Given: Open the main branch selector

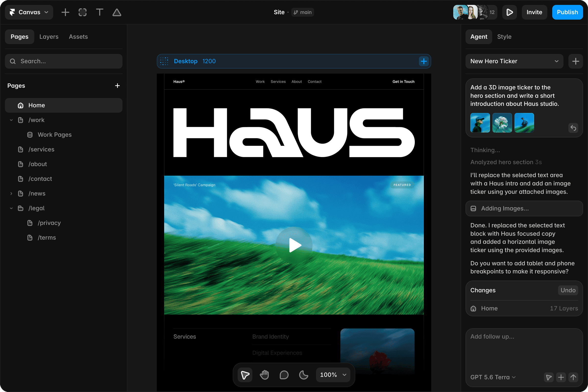Looking at the screenshot, I should pyautogui.click(x=303, y=12).
